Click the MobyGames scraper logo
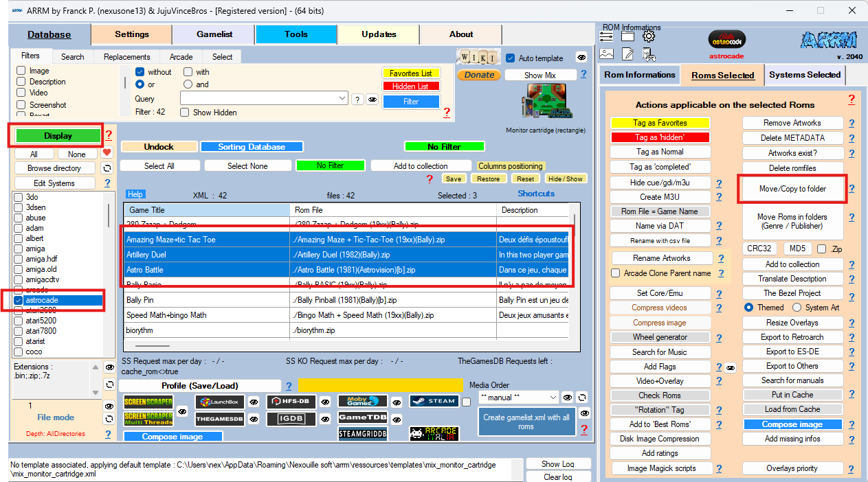 click(362, 402)
